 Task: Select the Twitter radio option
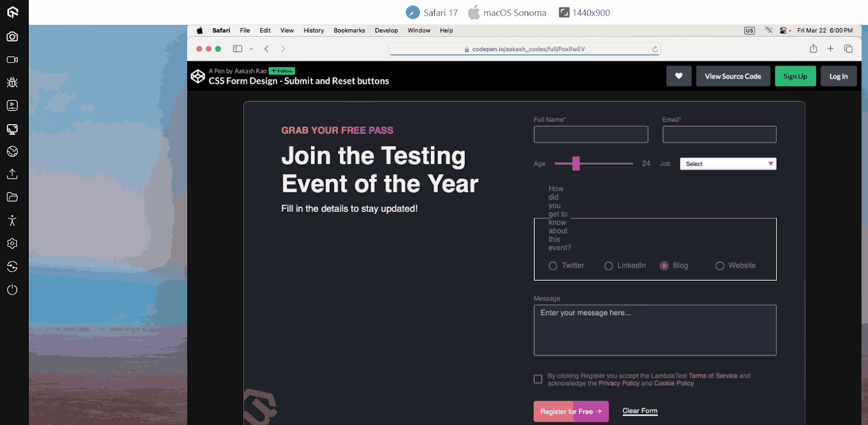tap(553, 266)
